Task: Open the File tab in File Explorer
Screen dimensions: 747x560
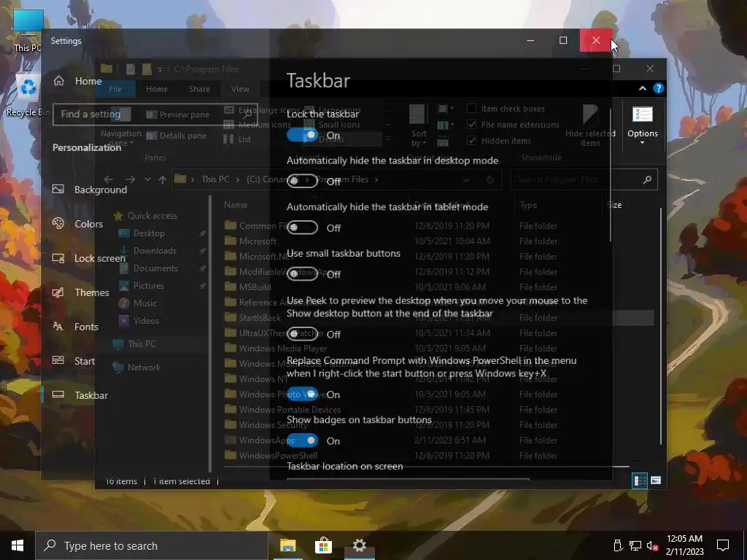Action: click(115, 89)
